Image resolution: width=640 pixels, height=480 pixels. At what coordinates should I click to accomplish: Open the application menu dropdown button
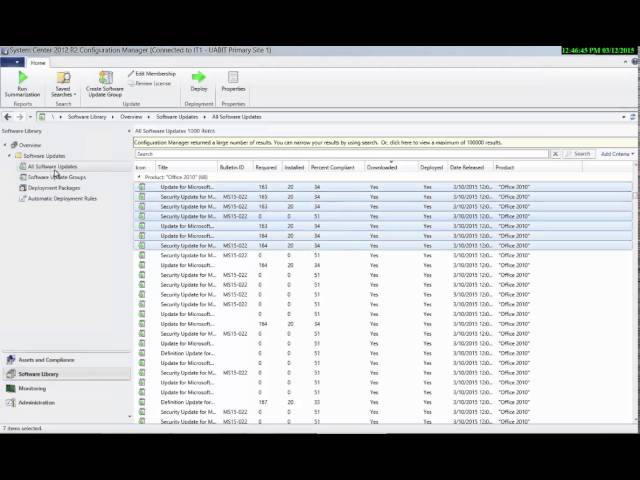point(12,62)
